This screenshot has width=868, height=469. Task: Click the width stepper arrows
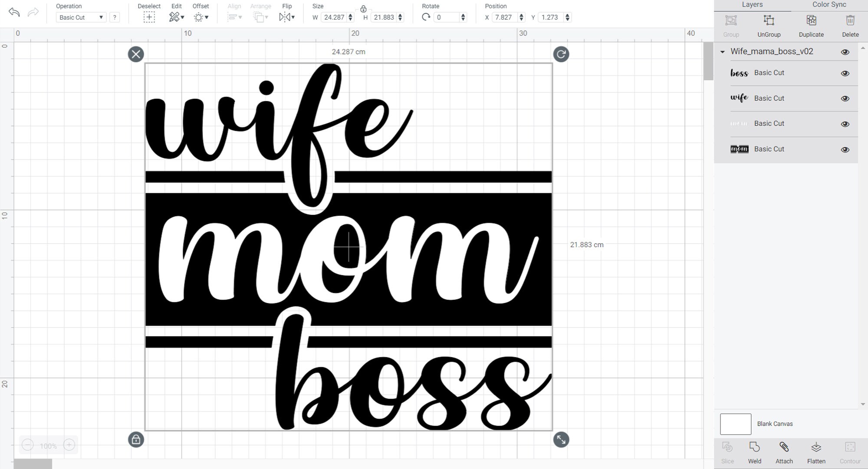click(351, 17)
